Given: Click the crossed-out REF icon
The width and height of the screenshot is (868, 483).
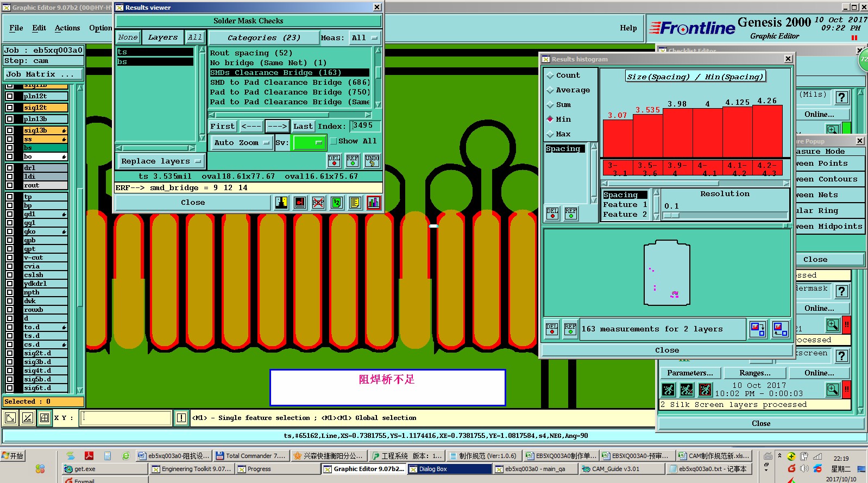Looking at the screenshot, I should pyautogui.click(x=318, y=203).
